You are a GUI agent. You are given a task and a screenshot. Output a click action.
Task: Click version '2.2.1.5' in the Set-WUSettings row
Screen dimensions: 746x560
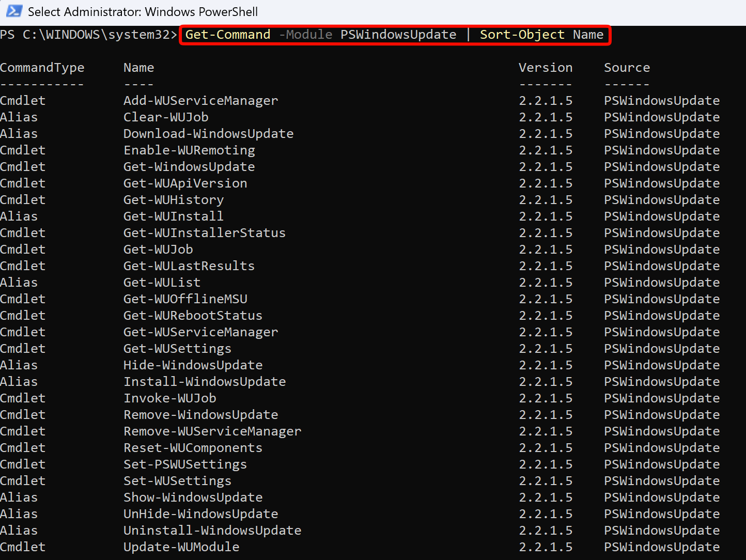tap(546, 481)
